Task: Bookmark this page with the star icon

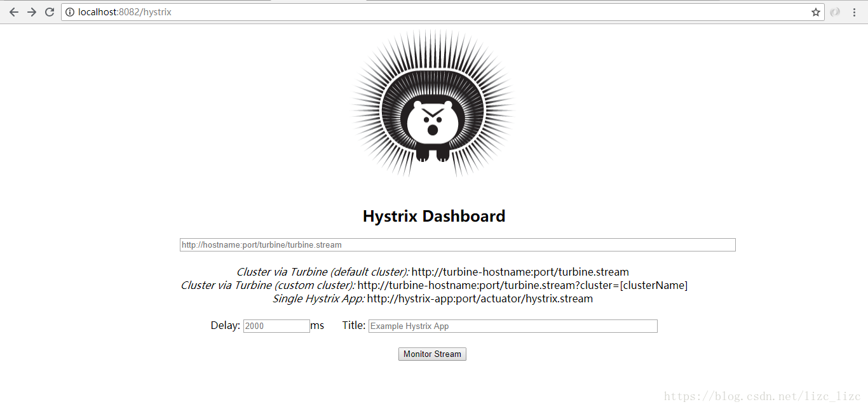Action: tap(816, 12)
